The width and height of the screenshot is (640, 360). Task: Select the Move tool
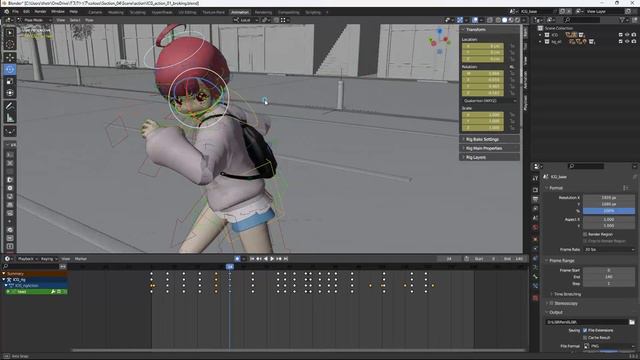(x=10, y=57)
